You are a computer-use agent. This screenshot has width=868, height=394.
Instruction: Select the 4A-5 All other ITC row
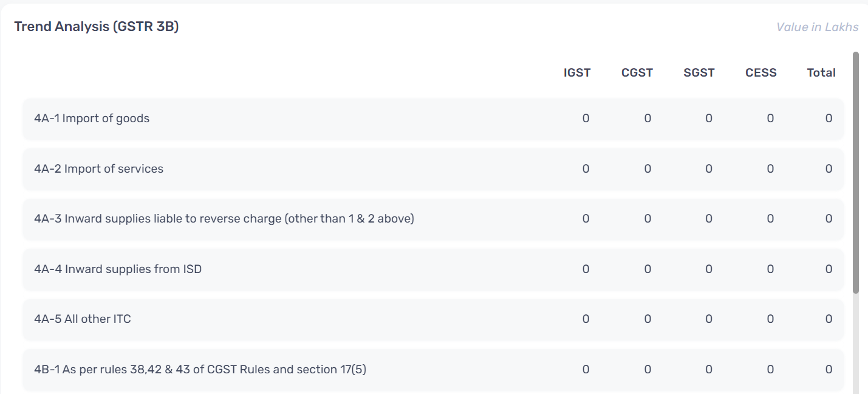433,319
